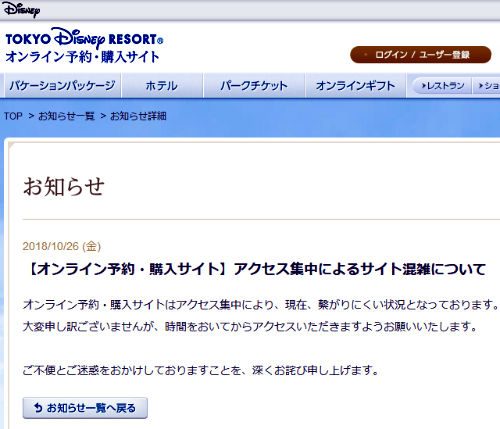Screen dimensions: 500x429
Task: Follow the TOP breadcrumb link
Action: point(13,116)
